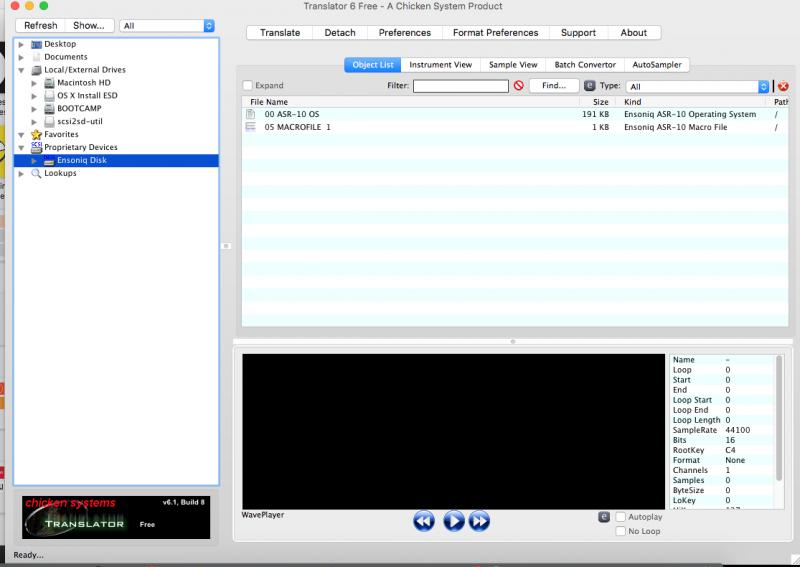Screen dimensions: 800x567
Task: Open the AutoSampler tab
Action: [x=657, y=65]
